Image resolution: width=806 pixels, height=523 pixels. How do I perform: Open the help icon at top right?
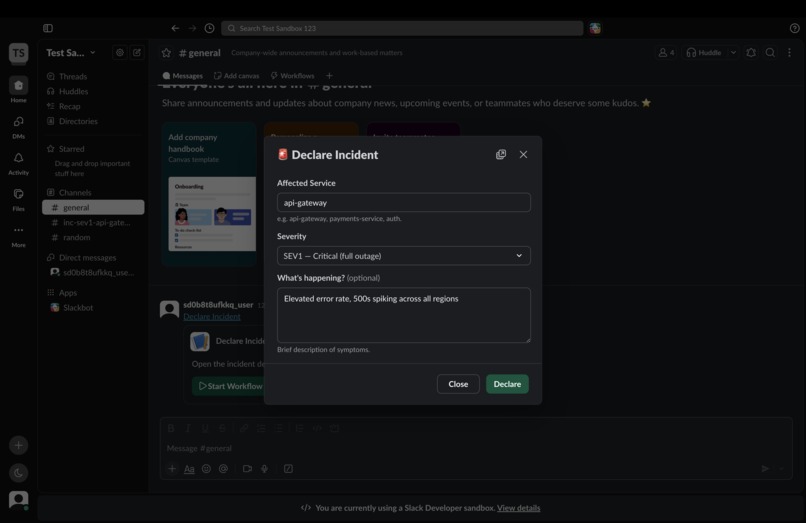click(x=794, y=28)
